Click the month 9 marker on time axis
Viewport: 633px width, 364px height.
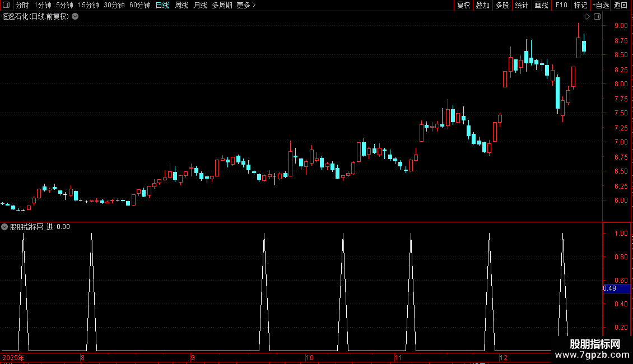[x=193, y=357]
